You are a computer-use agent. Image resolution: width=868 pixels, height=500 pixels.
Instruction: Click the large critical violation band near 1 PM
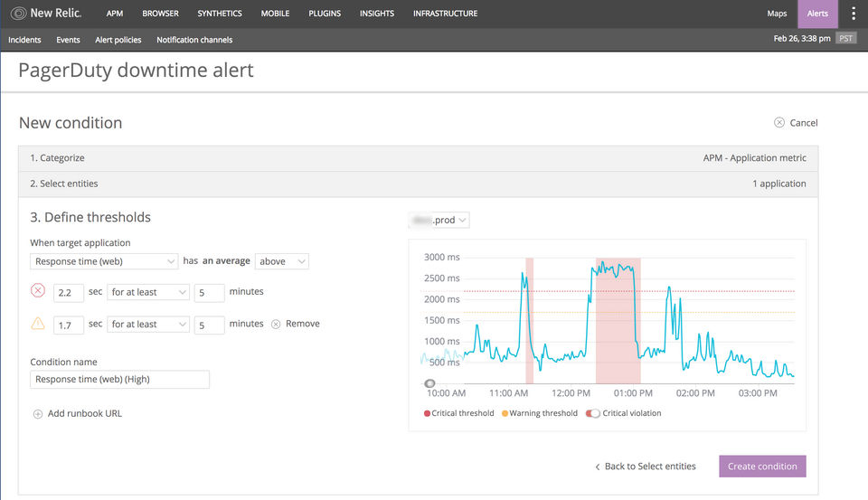[x=618, y=321]
